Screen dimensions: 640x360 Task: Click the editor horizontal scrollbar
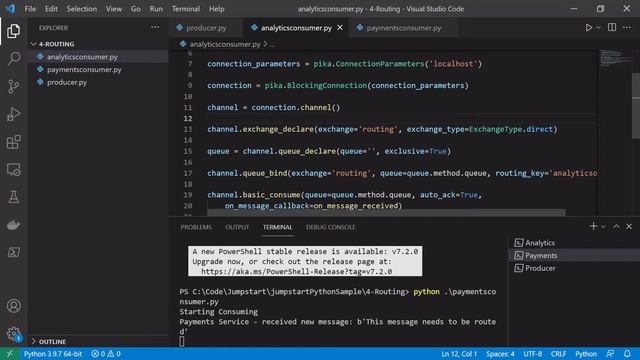point(386,213)
